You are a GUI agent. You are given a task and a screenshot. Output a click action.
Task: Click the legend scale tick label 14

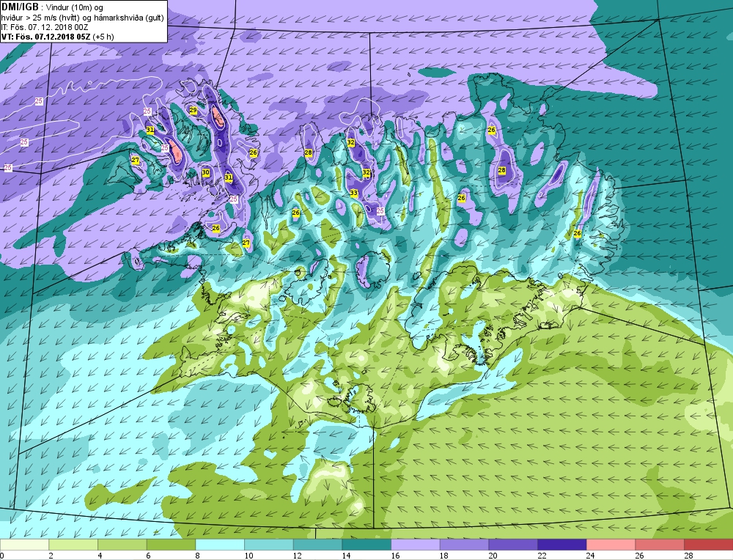tap(347, 556)
